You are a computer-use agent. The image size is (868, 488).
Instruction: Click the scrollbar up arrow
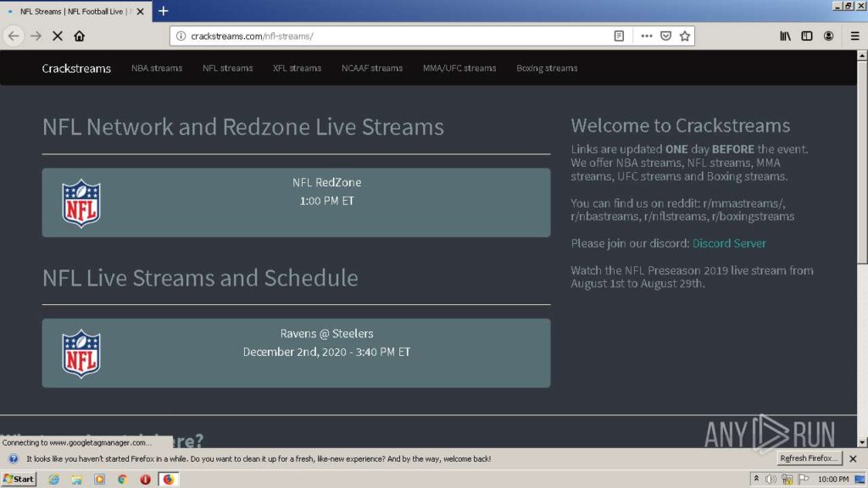[x=862, y=55]
